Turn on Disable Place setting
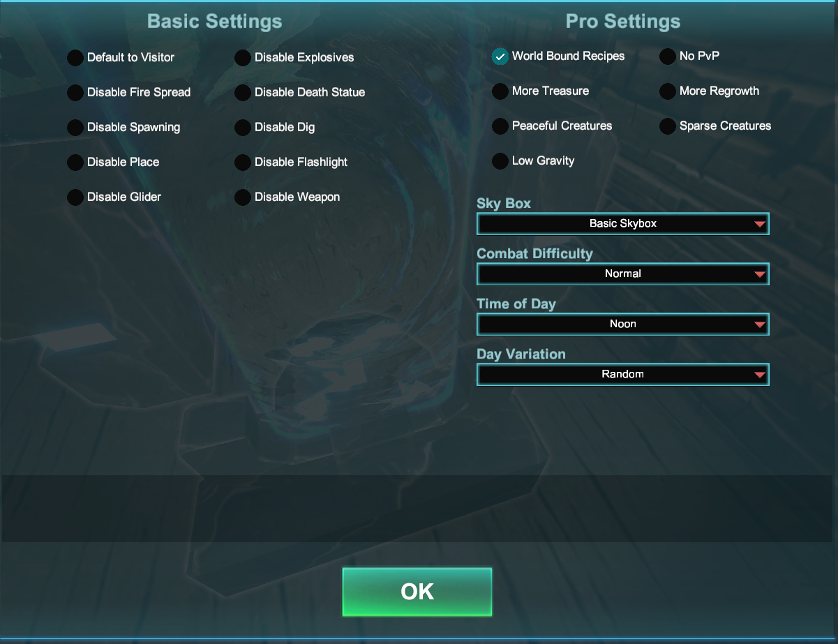 [x=75, y=163]
